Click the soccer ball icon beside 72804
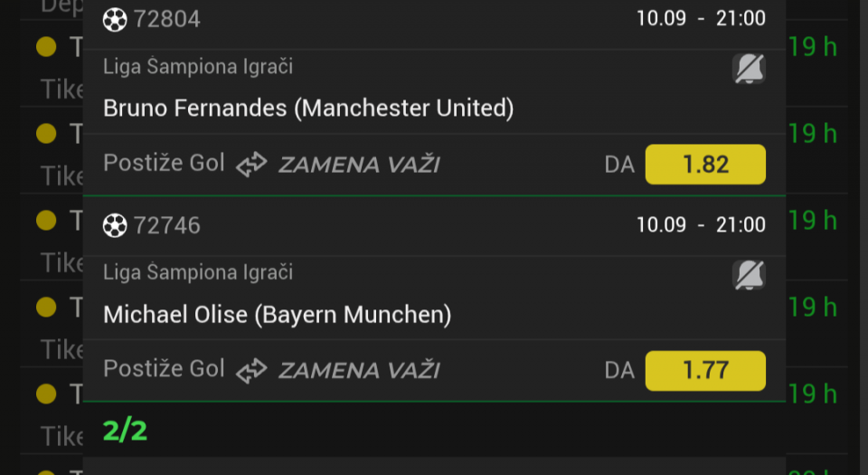 click(115, 20)
